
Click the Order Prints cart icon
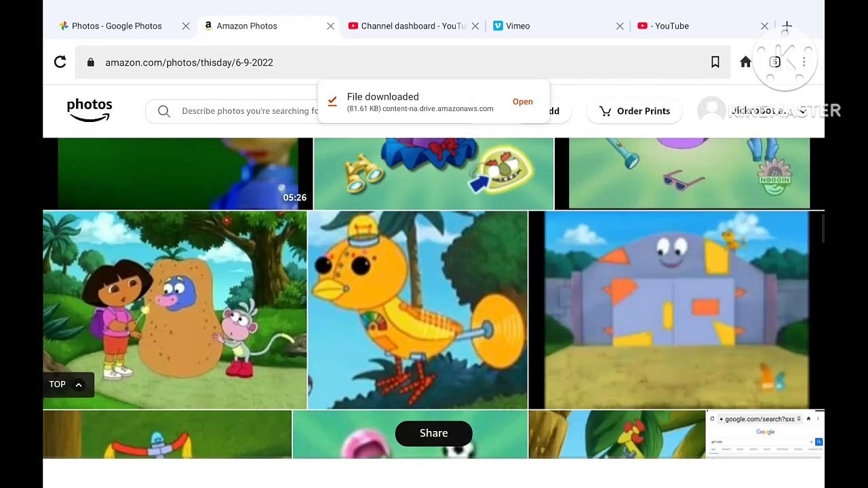(x=606, y=111)
